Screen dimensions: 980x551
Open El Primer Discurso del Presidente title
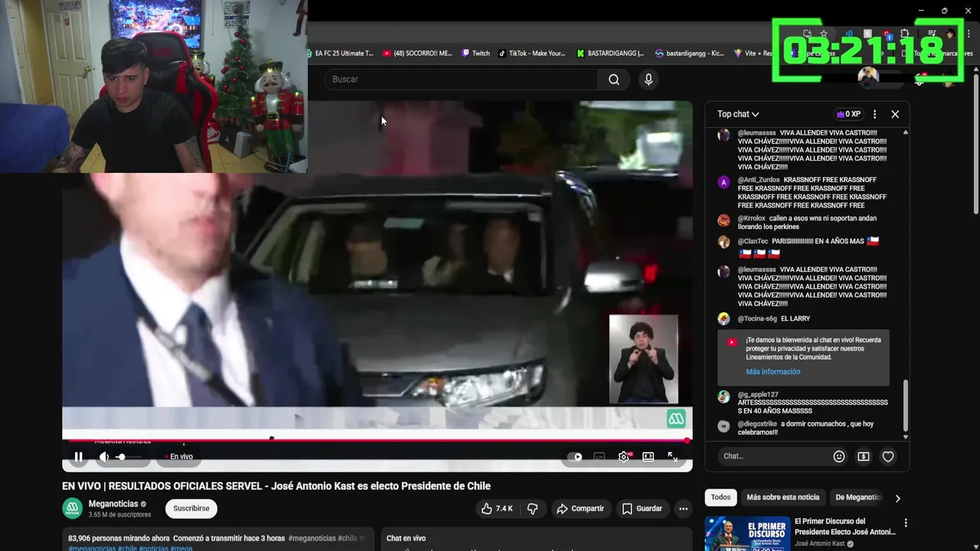[844, 527]
